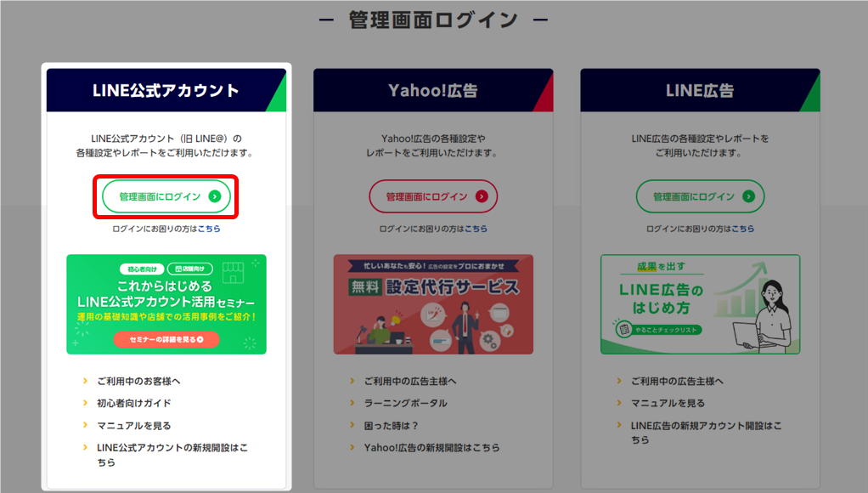This screenshot has width=868, height=493.
Task: Open ご利用中の広告主様へ under Yahoo!広告
Action: [x=410, y=381]
